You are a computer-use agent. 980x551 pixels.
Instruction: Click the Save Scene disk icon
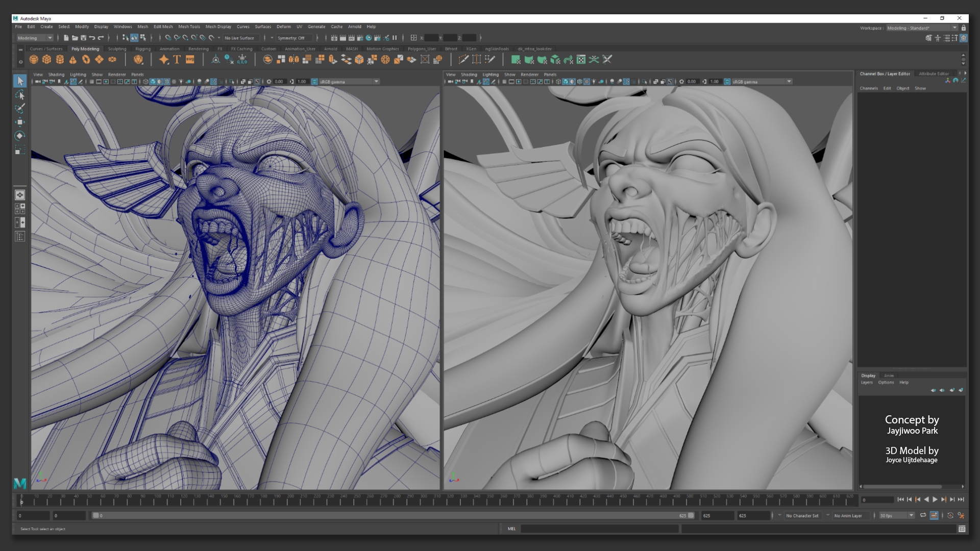tap(84, 38)
